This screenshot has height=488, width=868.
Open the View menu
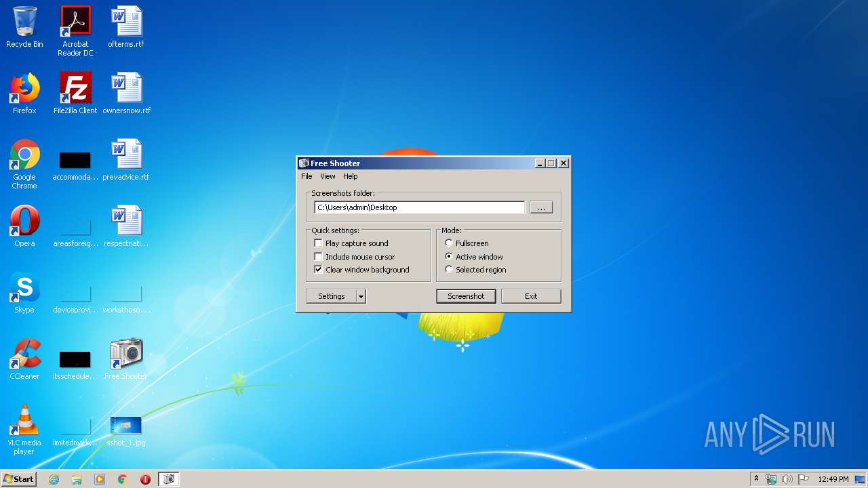point(328,176)
